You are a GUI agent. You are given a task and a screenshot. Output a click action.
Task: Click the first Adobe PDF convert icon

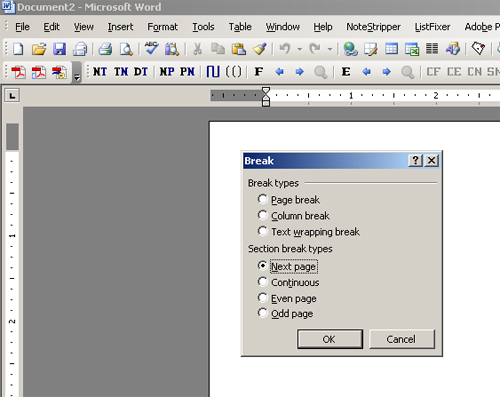point(18,72)
